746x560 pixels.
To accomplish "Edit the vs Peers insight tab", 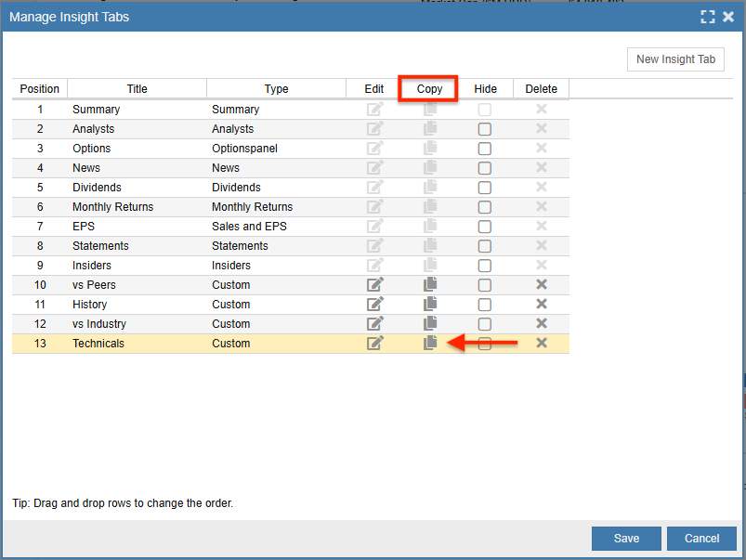I will coord(375,284).
